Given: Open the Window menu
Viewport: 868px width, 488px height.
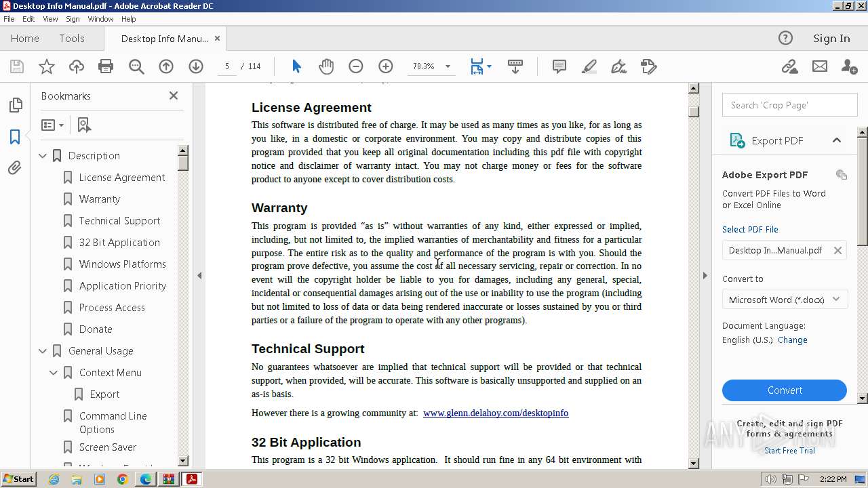Looking at the screenshot, I should coord(100,19).
